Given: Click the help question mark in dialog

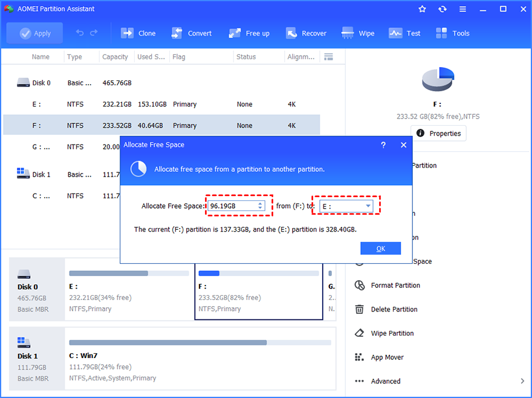Looking at the screenshot, I should [383, 145].
